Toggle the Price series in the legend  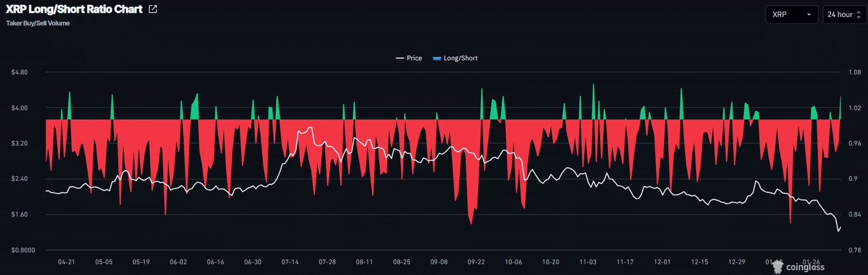(x=414, y=58)
